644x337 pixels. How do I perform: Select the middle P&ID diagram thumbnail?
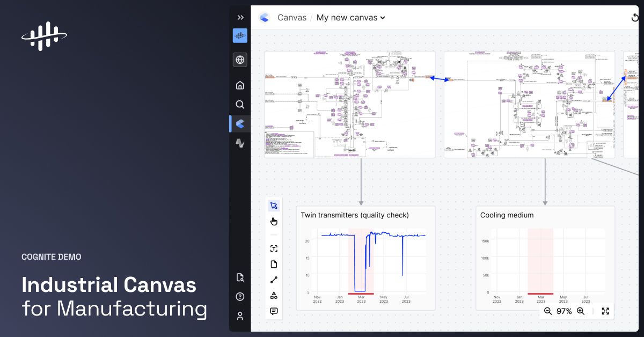pyautogui.click(x=529, y=104)
